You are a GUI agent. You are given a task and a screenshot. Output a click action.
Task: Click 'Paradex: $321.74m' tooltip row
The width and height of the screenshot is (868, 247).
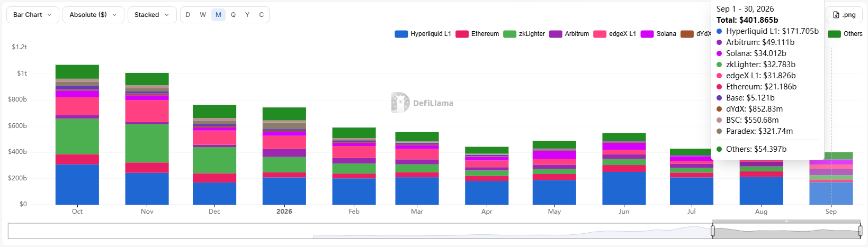point(755,131)
